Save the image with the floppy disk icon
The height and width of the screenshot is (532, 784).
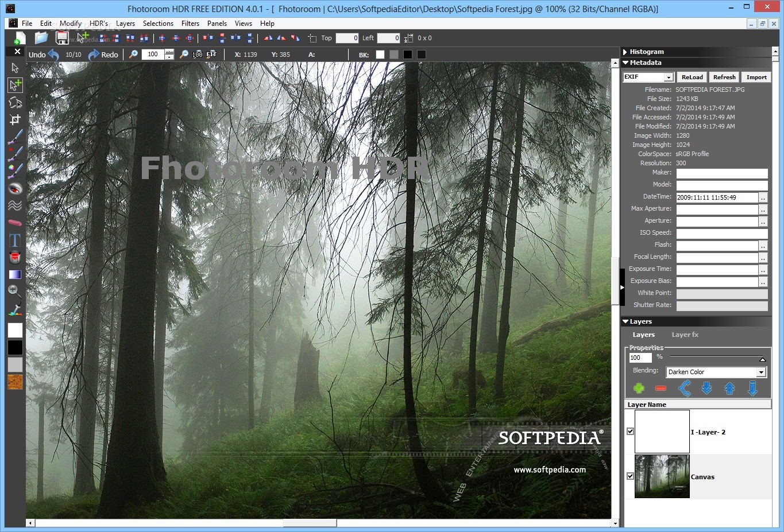pos(62,38)
